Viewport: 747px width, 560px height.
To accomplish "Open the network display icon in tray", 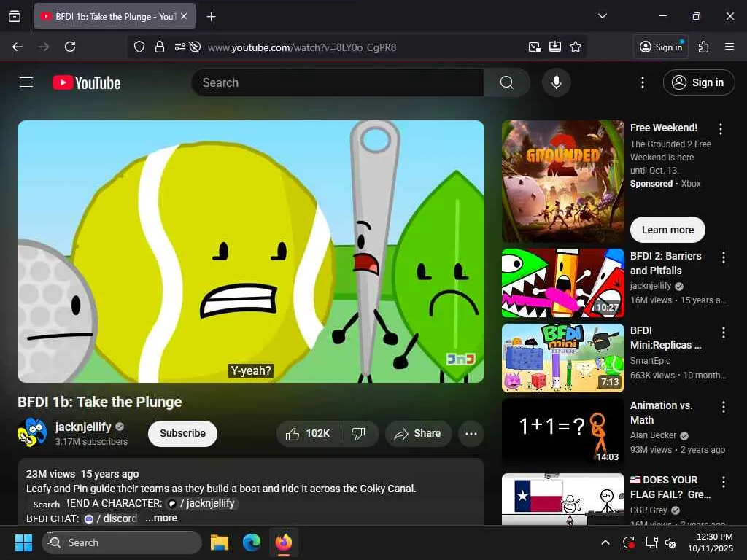I will [x=651, y=542].
